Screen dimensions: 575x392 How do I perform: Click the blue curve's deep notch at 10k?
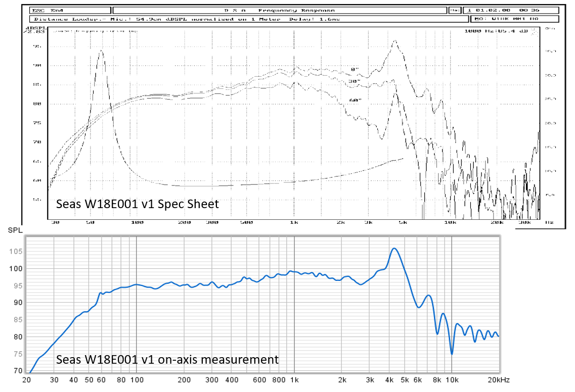click(x=452, y=354)
